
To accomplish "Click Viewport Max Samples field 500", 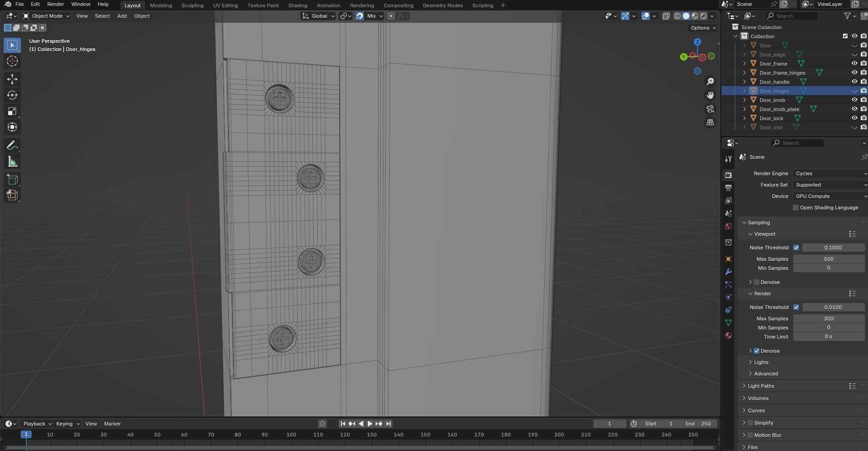I will coord(828,259).
